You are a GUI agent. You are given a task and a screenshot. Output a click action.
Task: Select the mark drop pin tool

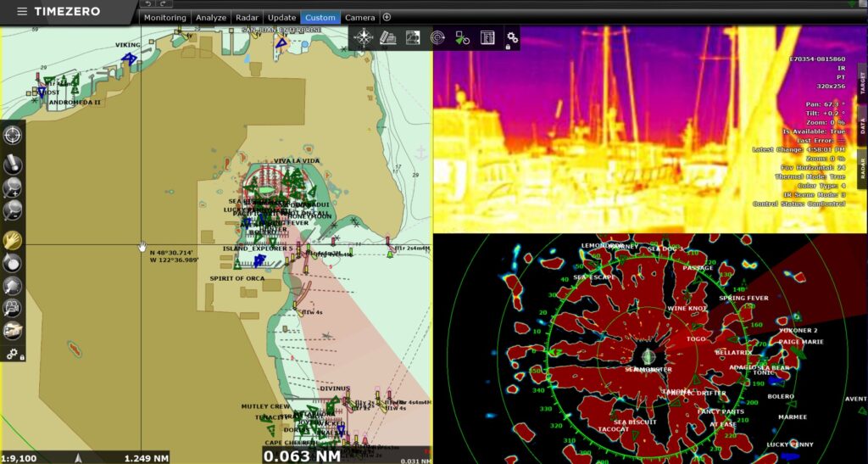tap(12, 262)
